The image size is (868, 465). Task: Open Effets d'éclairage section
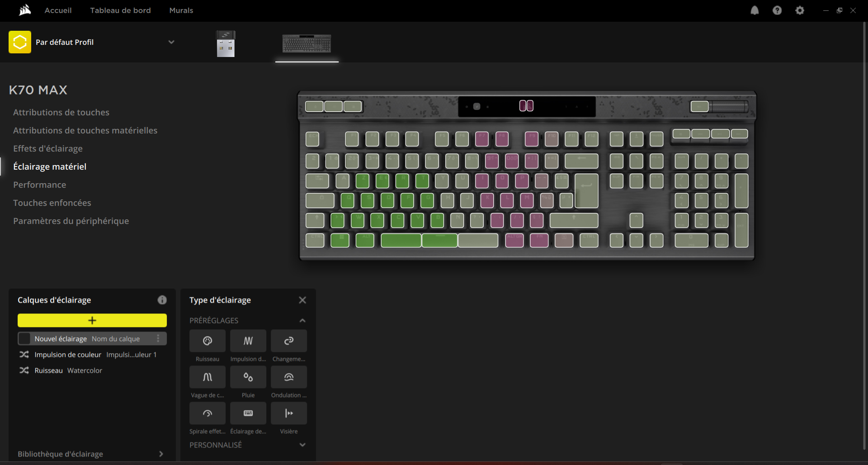48,148
